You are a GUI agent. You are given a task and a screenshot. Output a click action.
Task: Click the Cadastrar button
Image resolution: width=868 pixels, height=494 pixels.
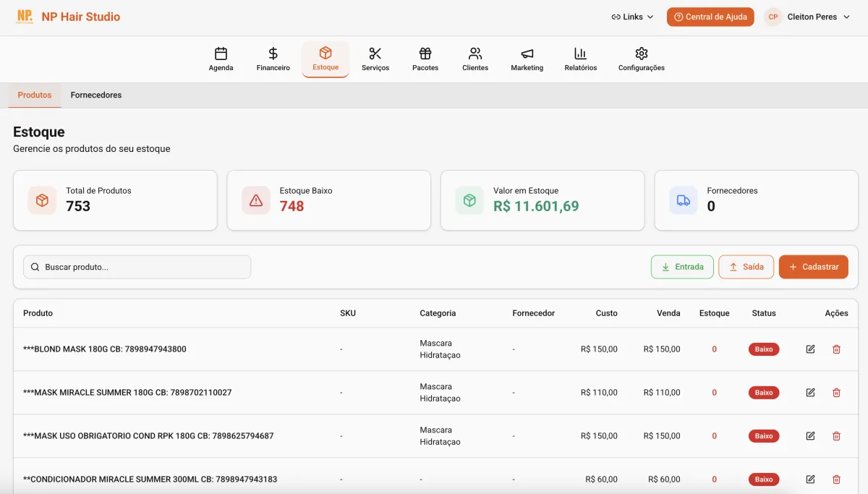coord(813,266)
